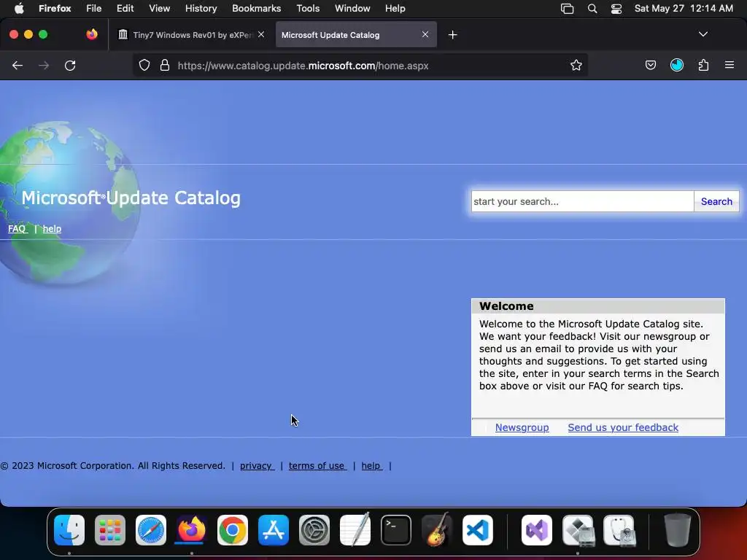
Task: Launch Terminal from the Dock
Action: click(396, 530)
